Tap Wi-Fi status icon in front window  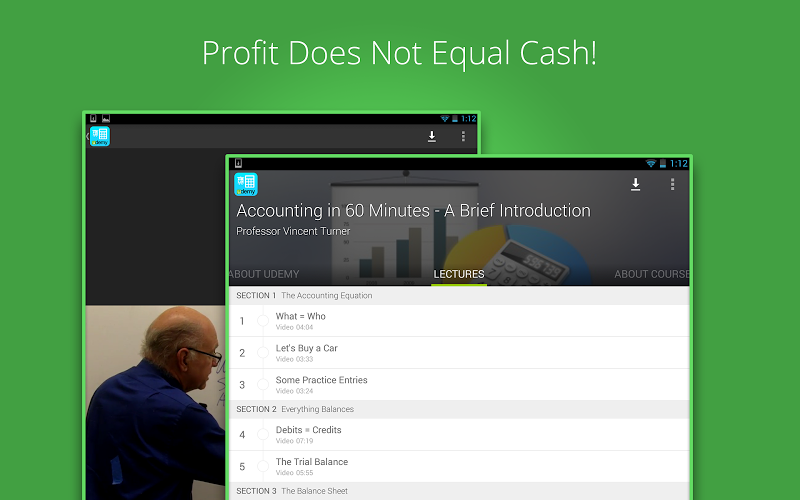click(x=651, y=164)
